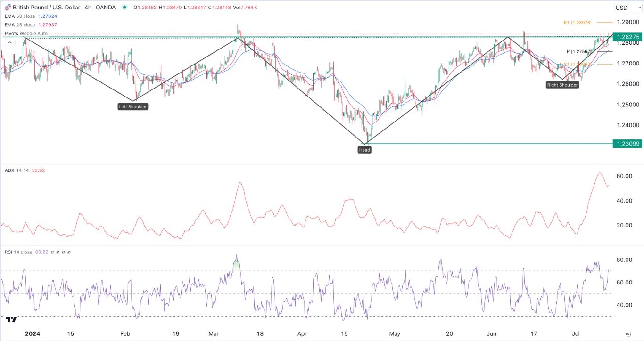Click the Pivots Woodie Auto indicator label
Screen dimensions: 644x341
coord(26,34)
